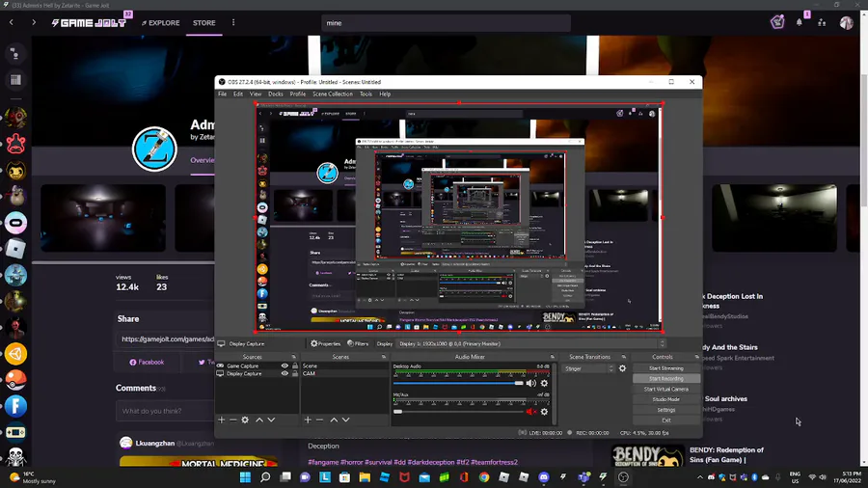The height and width of the screenshot is (488, 868).
Task: Open source Filters button
Action: coord(358,343)
